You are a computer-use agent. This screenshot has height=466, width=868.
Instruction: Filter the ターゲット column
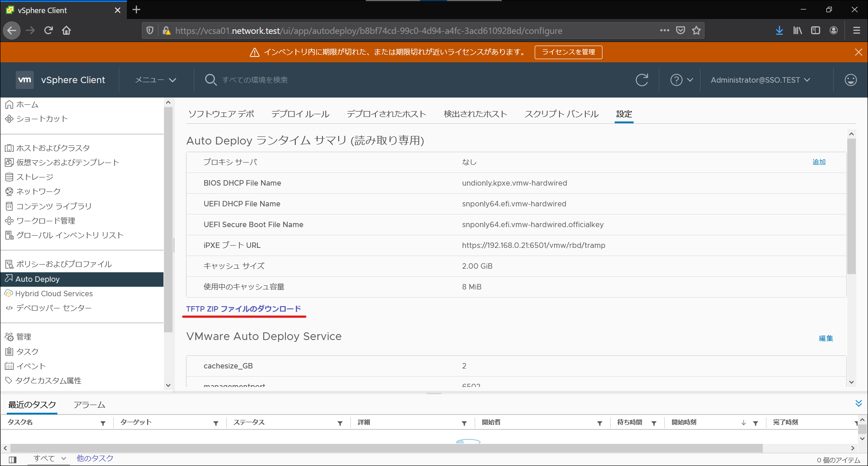point(216,423)
